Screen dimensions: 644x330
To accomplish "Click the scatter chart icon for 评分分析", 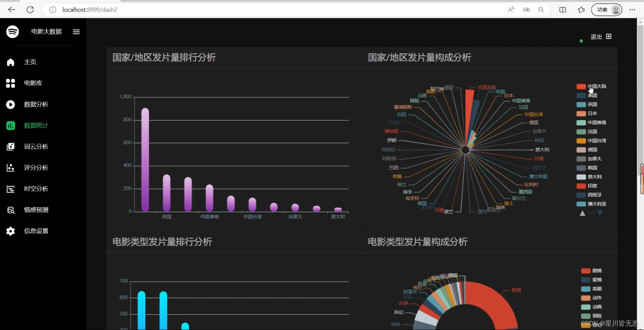I will coord(10,168).
